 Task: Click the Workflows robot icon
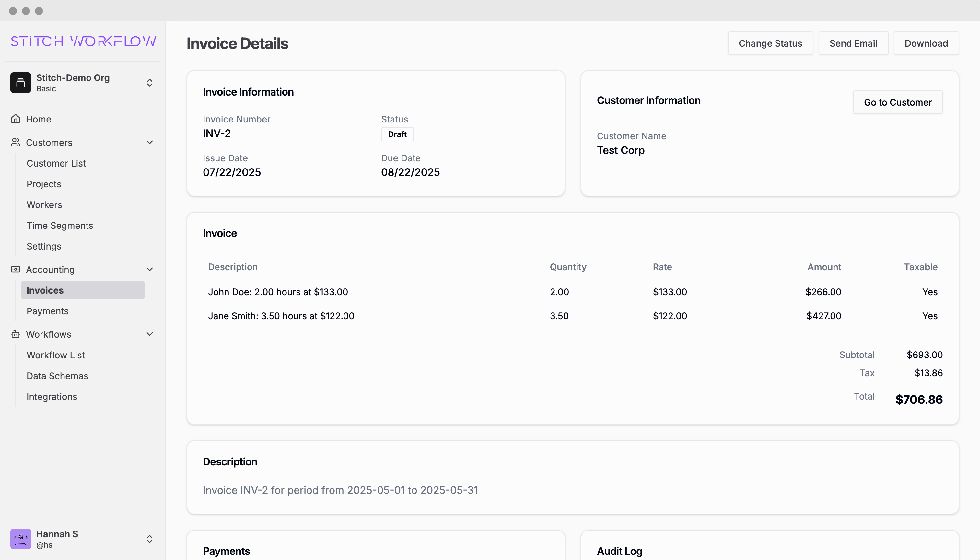pyautogui.click(x=15, y=334)
